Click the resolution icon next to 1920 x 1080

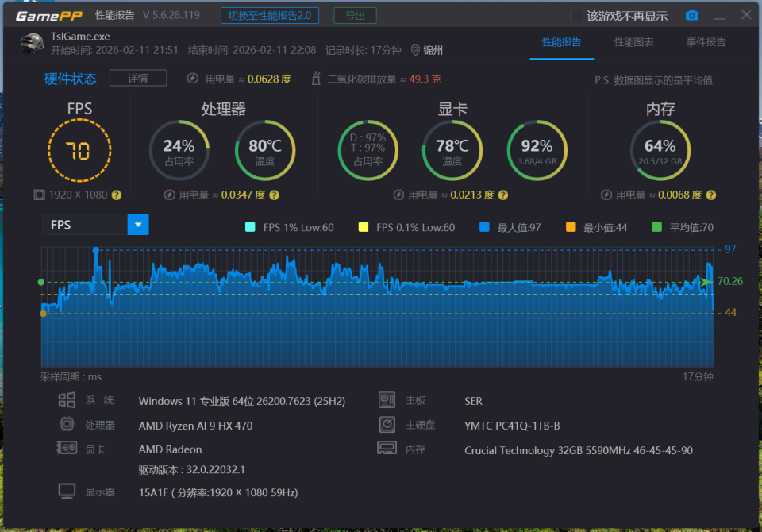click(40, 195)
